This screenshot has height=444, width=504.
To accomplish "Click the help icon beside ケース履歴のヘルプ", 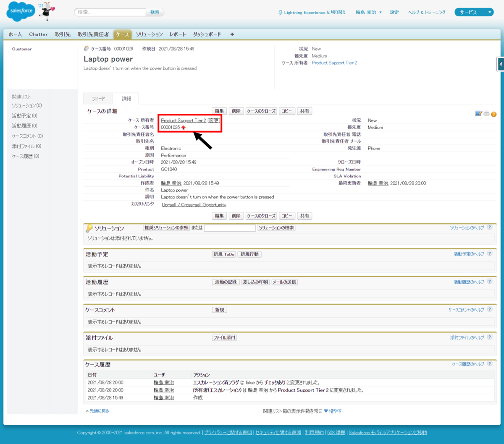I will (490, 364).
